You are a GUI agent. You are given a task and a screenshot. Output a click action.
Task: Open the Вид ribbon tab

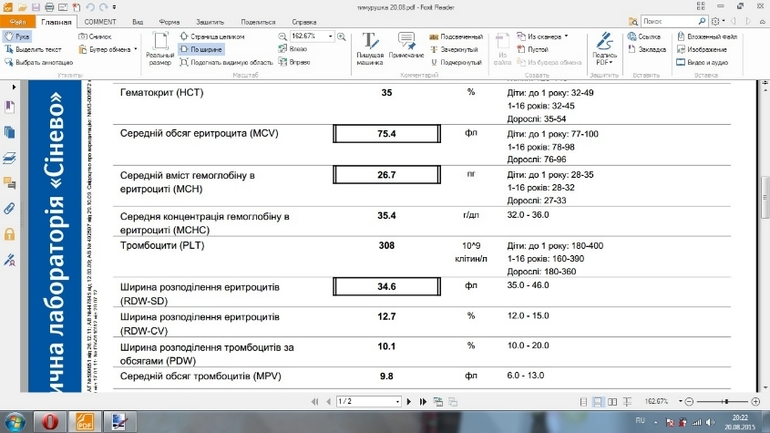point(137,21)
